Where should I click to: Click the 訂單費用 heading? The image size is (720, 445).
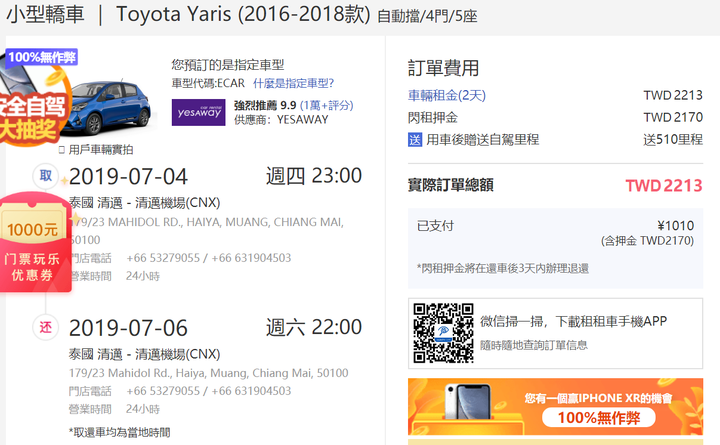(x=443, y=68)
